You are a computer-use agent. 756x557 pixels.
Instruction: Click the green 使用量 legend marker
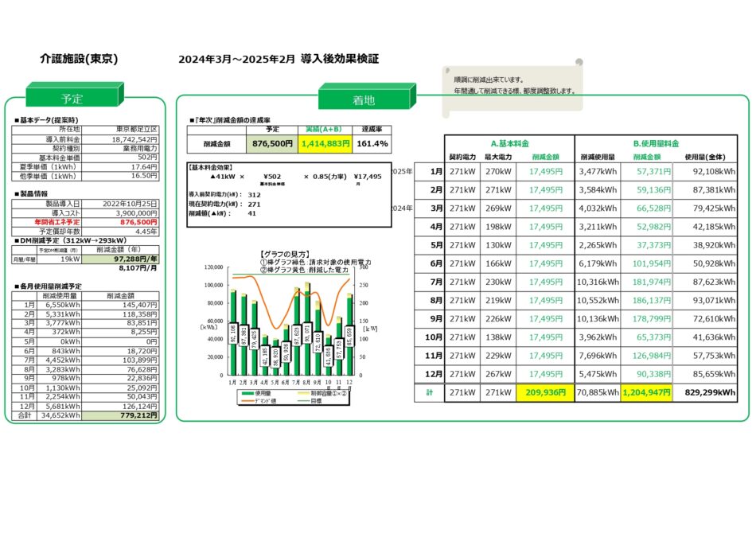[248, 392]
